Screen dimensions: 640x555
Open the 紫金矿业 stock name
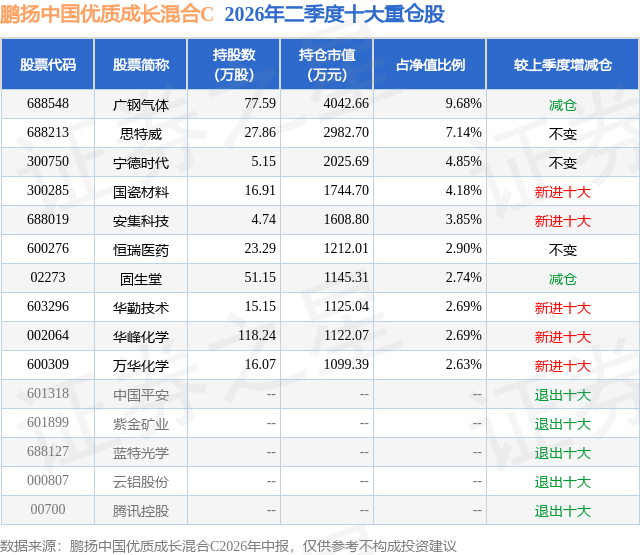pos(141,424)
